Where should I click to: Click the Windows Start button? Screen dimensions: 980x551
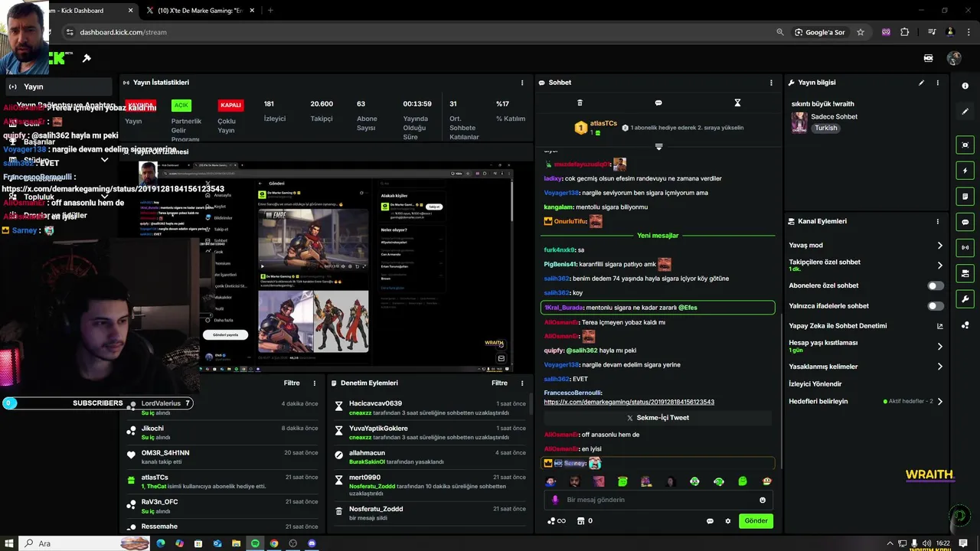click(x=11, y=543)
